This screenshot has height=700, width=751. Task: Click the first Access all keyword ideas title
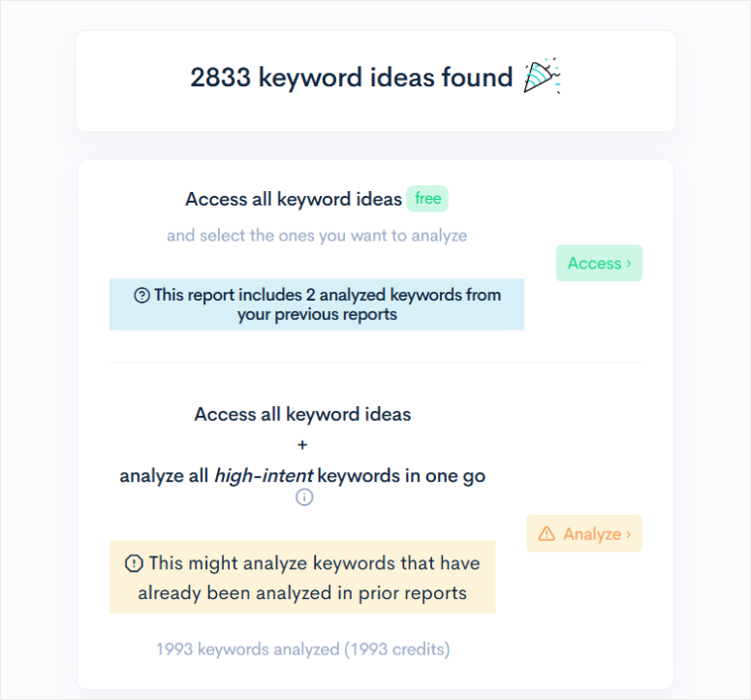coord(294,200)
